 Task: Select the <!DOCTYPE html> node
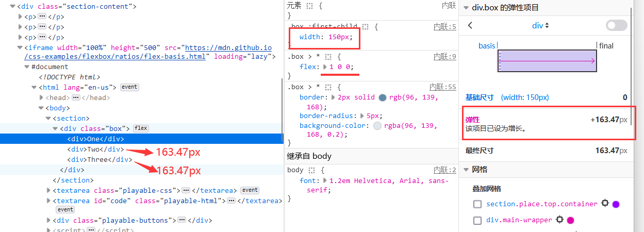(69, 77)
